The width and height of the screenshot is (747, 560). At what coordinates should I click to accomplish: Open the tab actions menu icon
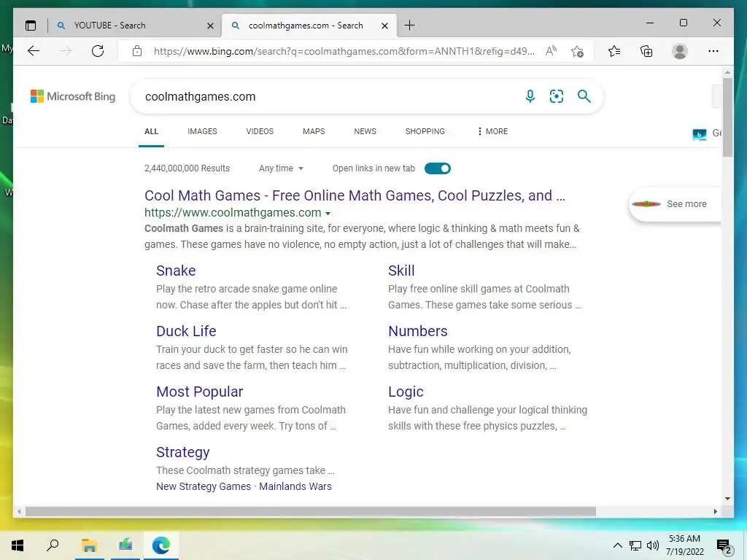click(x=31, y=26)
